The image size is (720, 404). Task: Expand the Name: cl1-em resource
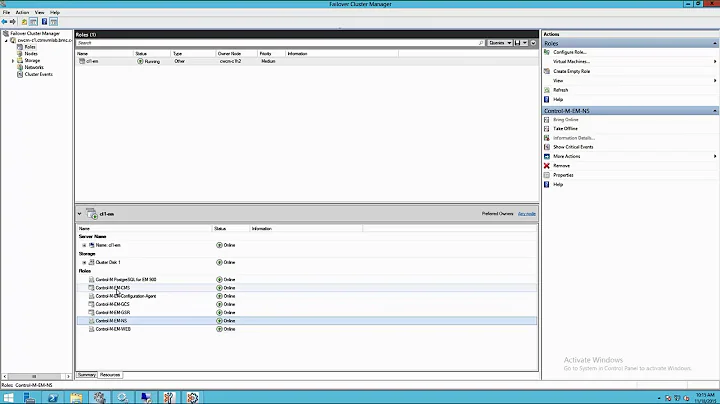84,245
